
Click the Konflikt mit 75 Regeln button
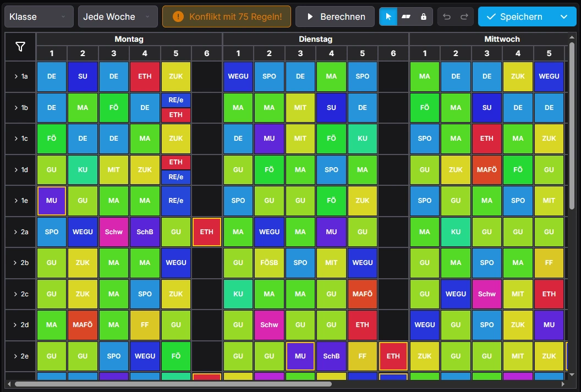[x=227, y=16]
